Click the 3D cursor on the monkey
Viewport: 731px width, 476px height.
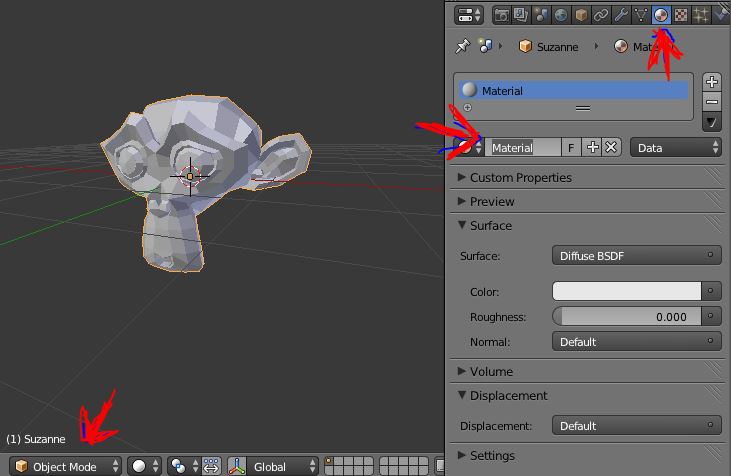click(190, 176)
